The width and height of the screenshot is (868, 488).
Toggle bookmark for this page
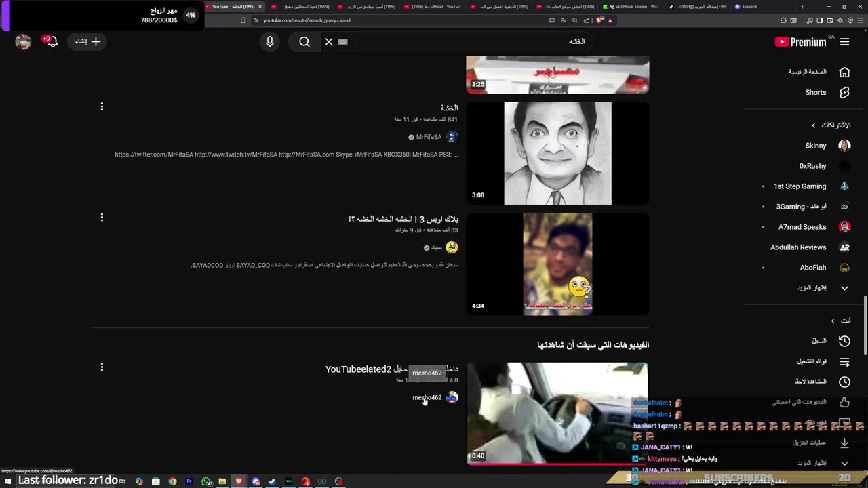pyautogui.click(x=243, y=20)
